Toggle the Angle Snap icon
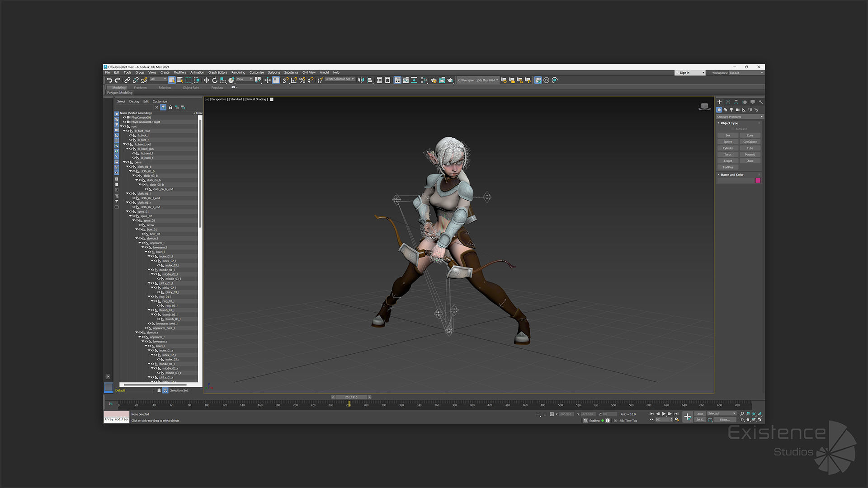The height and width of the screenshot is (488, 868). point(294,80)
